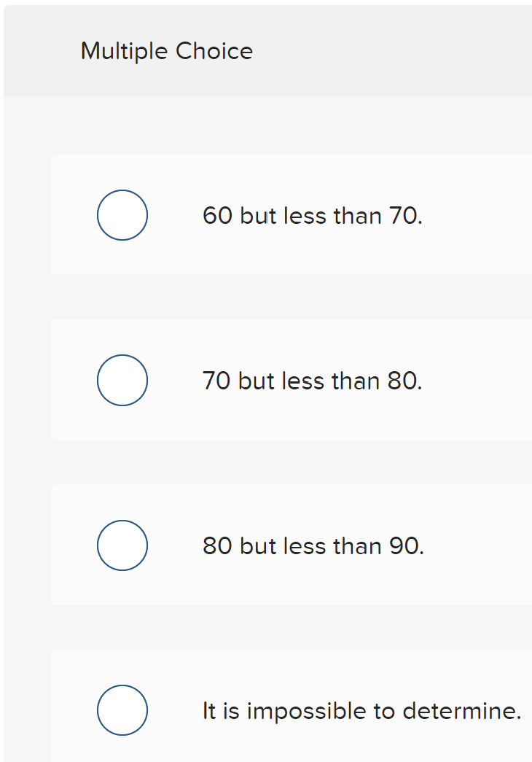Viewport: 532px width, 762px height.
Task: Click the second answer card
Action: click(x=292, y=380)
